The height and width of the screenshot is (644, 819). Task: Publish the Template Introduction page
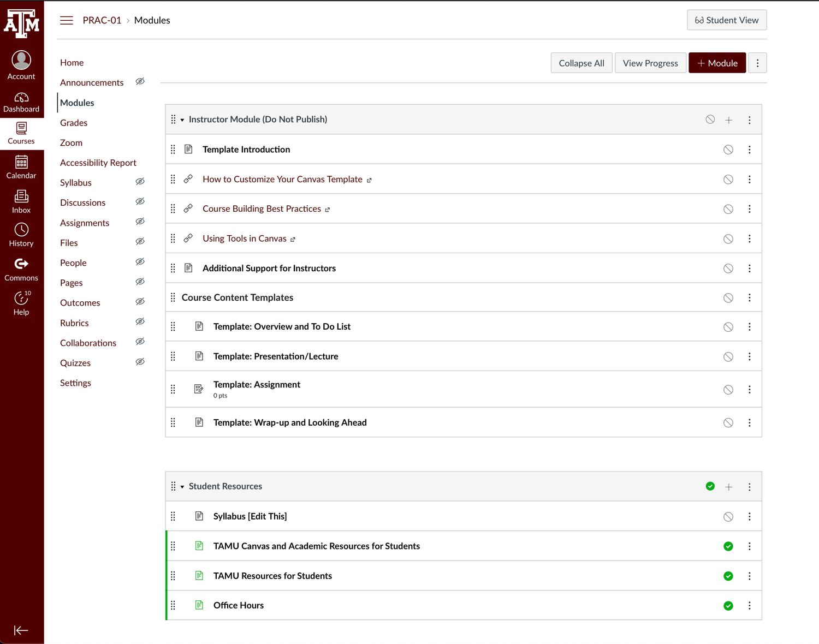[728, 150]
